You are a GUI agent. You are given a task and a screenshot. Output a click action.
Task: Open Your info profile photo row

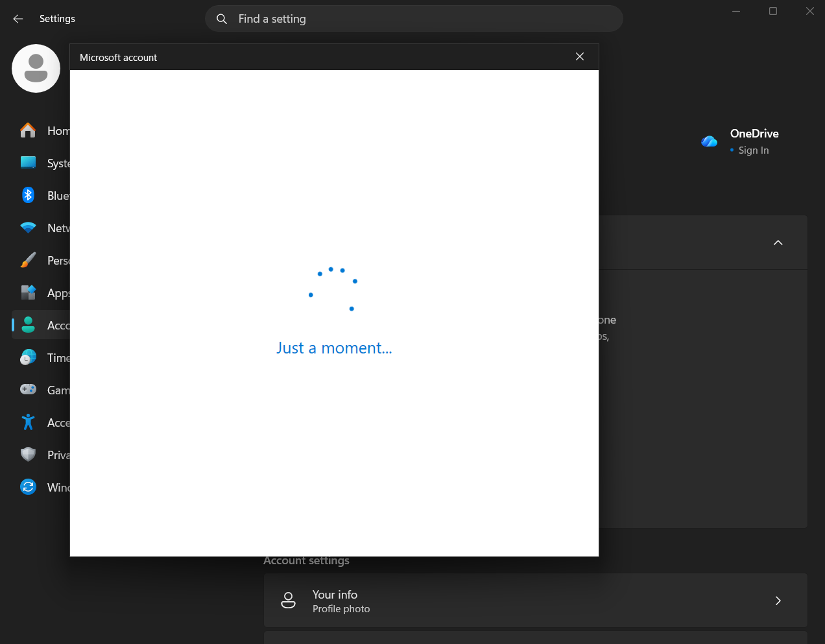[536, 601]
